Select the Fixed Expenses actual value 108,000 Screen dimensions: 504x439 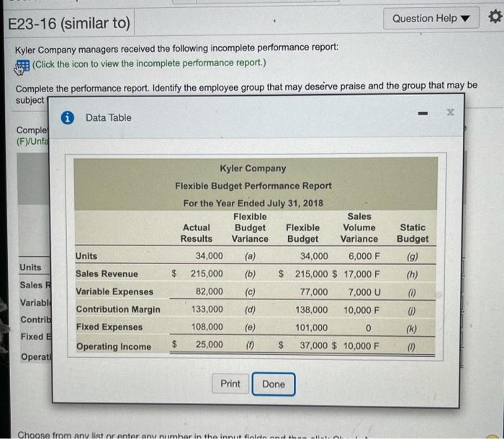(x=207, y=327)
